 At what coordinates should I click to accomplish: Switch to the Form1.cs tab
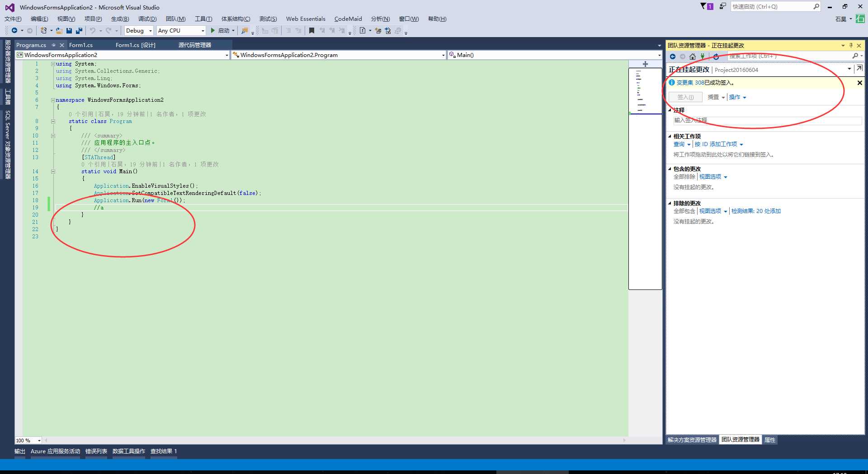(x=81, y=45)
